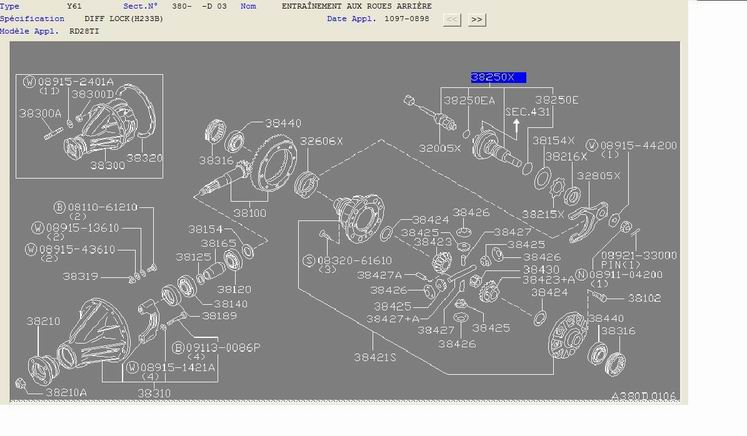Click part number 08320-61610
This screenshot has width=747, height=436.
click(354, 261)
